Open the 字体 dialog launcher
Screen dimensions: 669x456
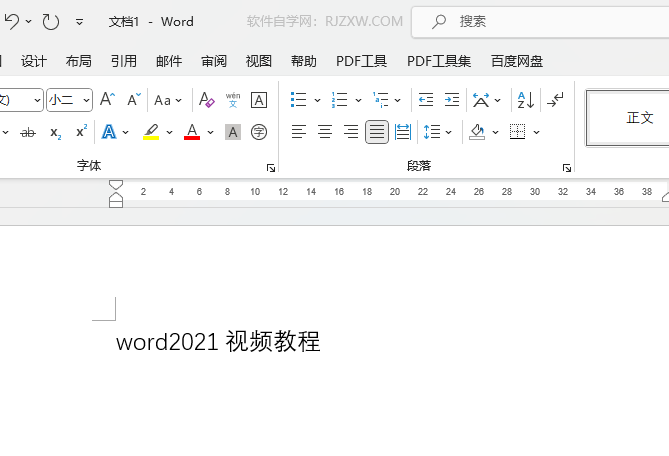click(x=271, y=168)
